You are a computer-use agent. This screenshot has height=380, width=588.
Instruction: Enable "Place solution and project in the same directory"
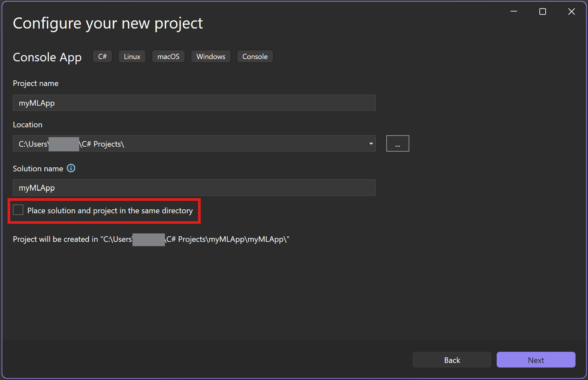[x=18, y=210]
